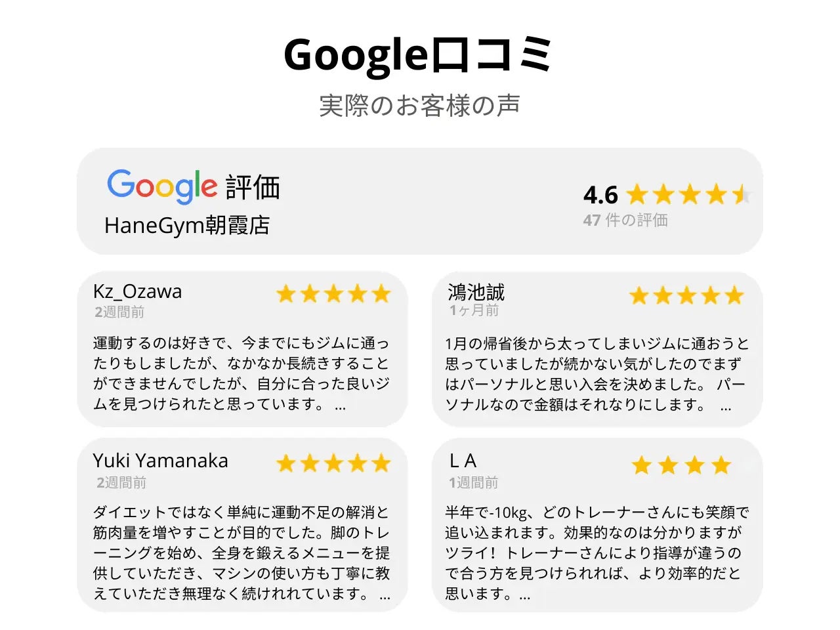Open the 47 件の評価 review count link
Screen dimensions: 840x630
coord(625,220)
